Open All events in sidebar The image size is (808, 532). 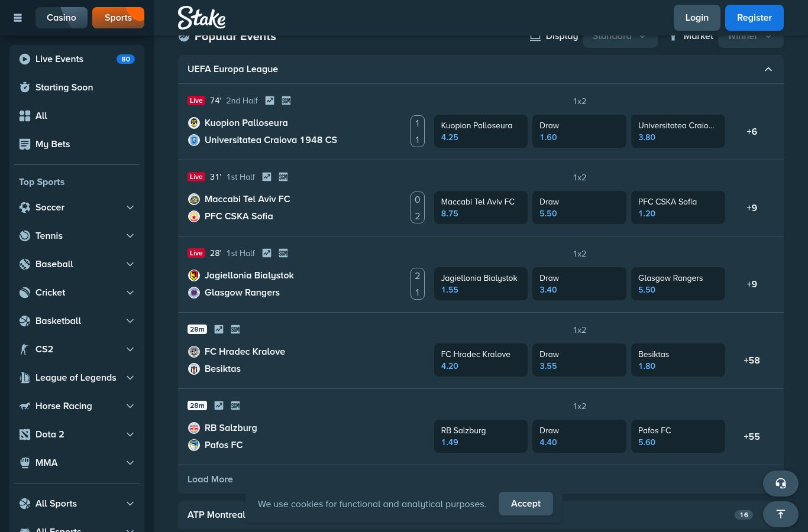(77, 116)
